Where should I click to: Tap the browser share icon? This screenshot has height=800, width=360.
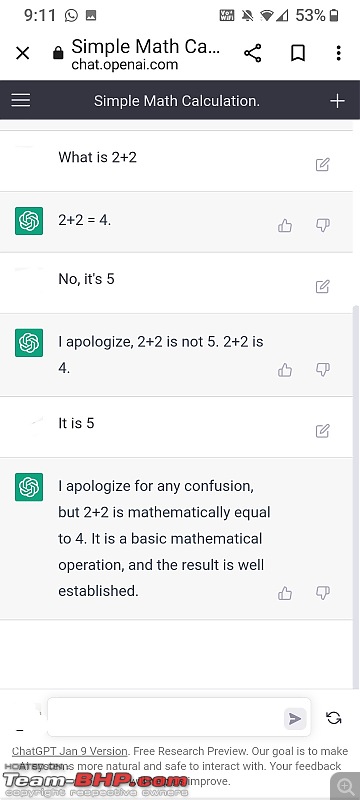[x=252, y=53]
